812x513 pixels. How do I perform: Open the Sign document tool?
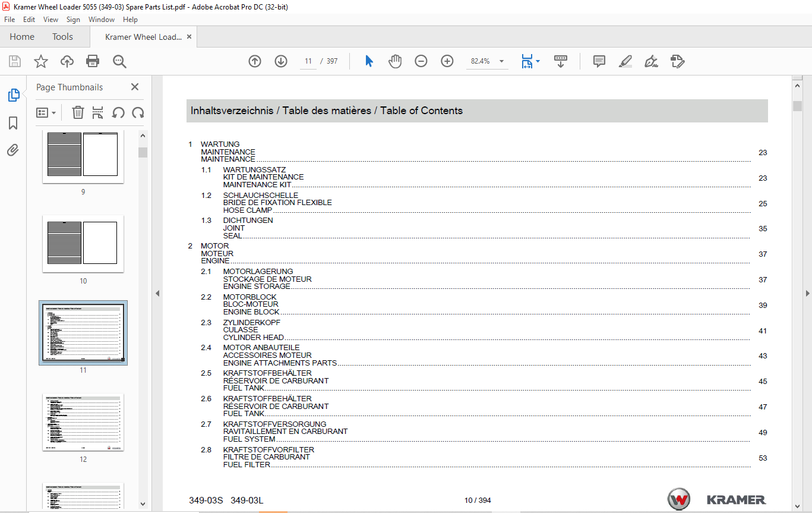[651, 61]
